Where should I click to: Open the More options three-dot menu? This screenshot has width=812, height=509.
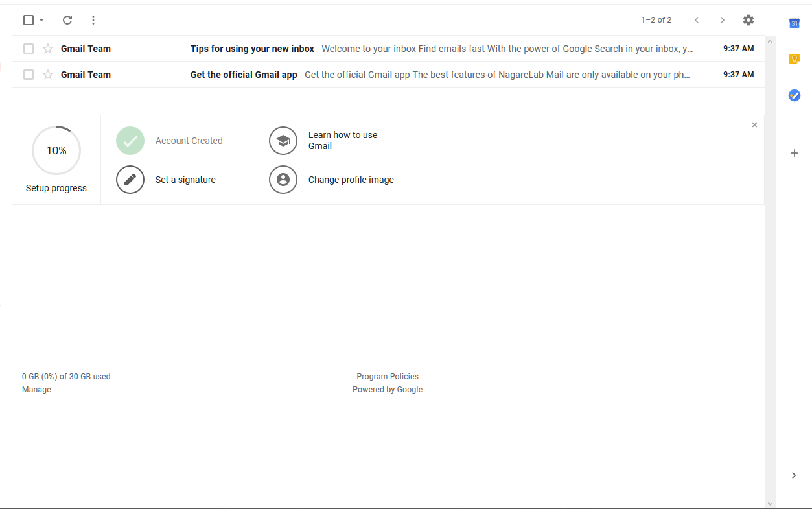[93, 20]
